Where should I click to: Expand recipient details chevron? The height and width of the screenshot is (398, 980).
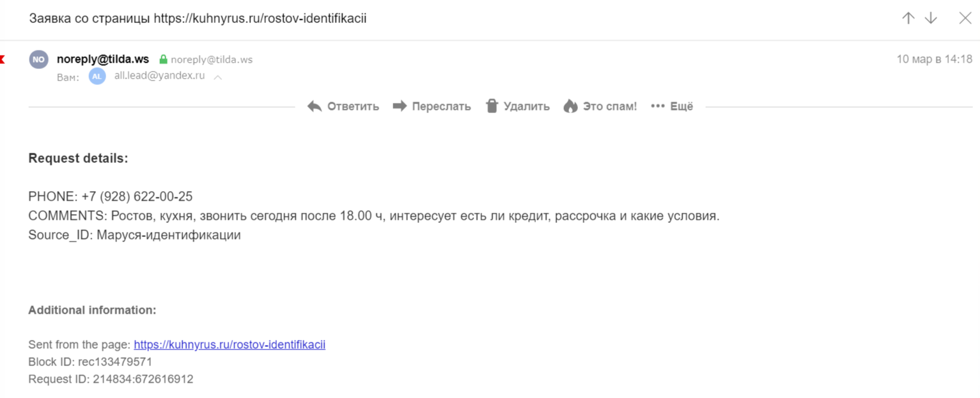217,77
